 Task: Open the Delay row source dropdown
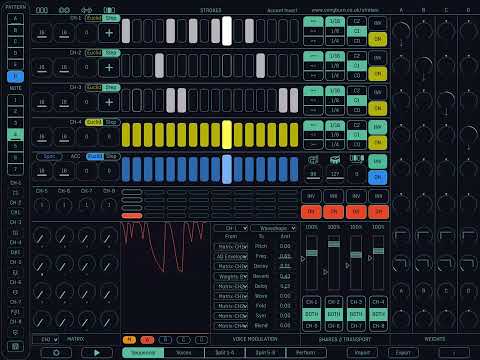pos(231,286)
